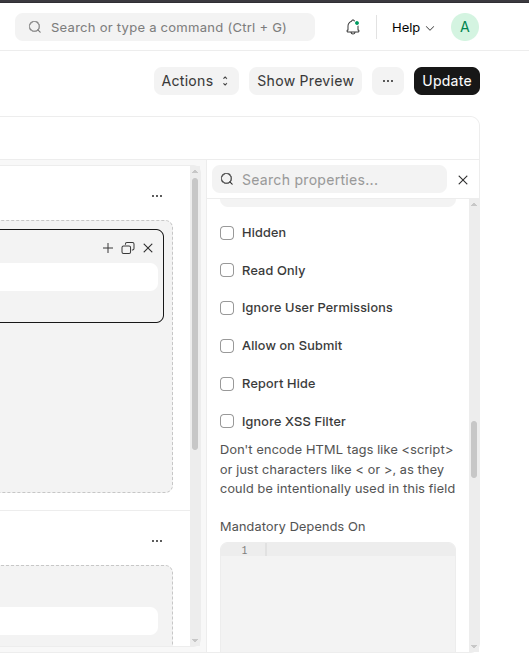The image size is (529, 653).
Task: Open the upper section's three-dot options
Action: (157, 196)
